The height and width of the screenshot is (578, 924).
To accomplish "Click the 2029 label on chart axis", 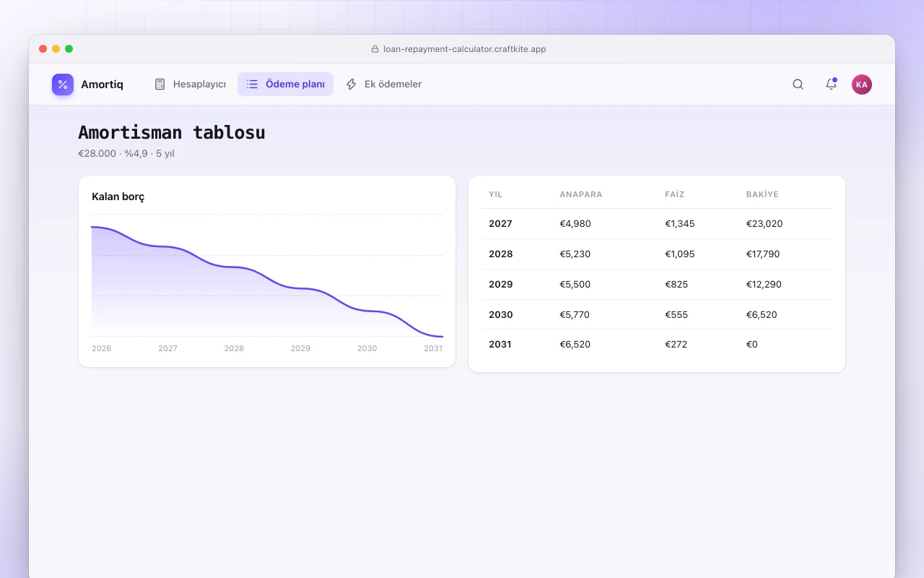I will point(300,348).
